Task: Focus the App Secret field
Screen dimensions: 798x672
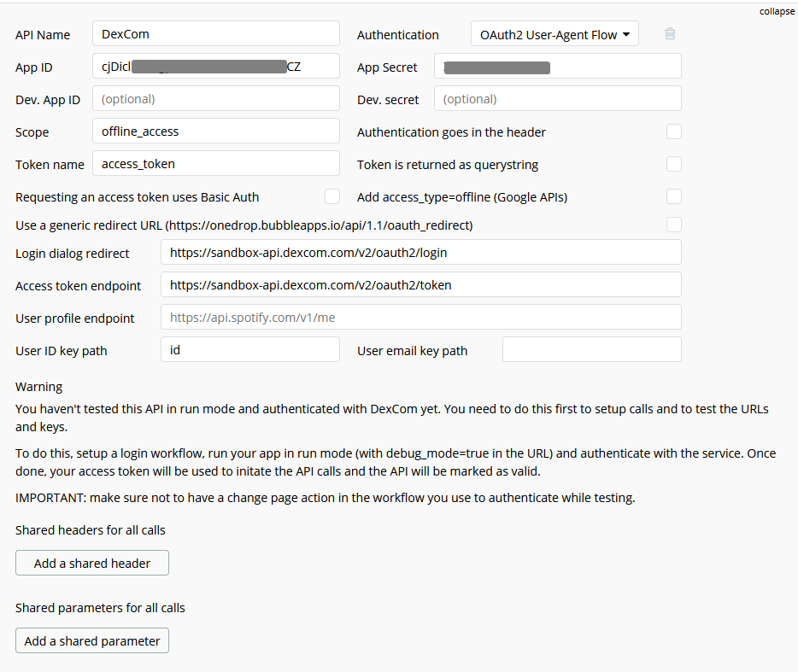Action: tap(557, 67)
